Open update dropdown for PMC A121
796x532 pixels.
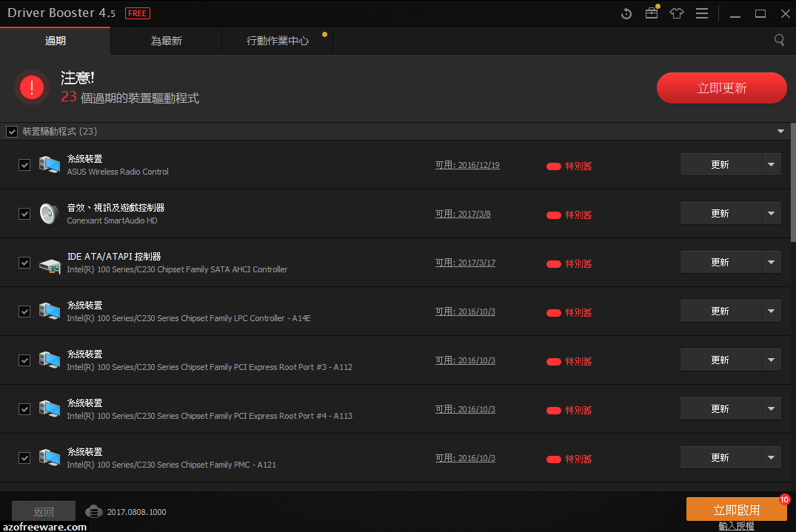pyautogui.click(x=771, y=457)
